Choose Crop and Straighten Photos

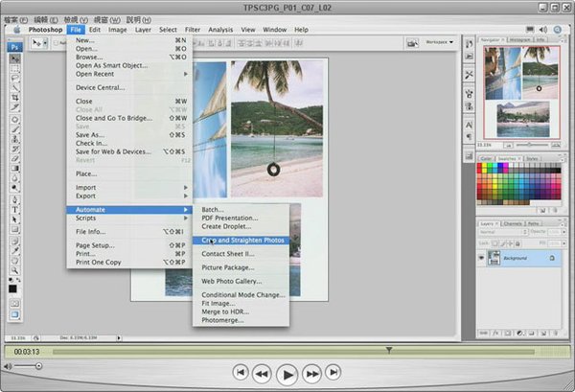click(x=242, y=240)
